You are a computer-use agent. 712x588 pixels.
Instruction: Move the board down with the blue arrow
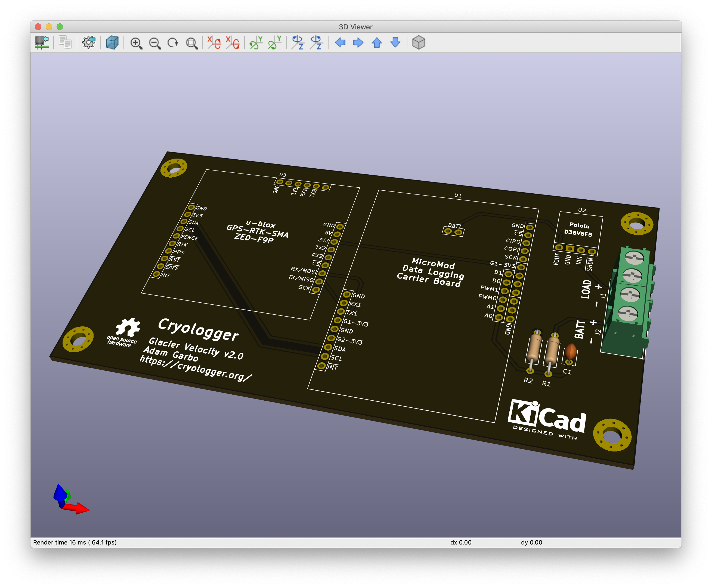point(395,43)
